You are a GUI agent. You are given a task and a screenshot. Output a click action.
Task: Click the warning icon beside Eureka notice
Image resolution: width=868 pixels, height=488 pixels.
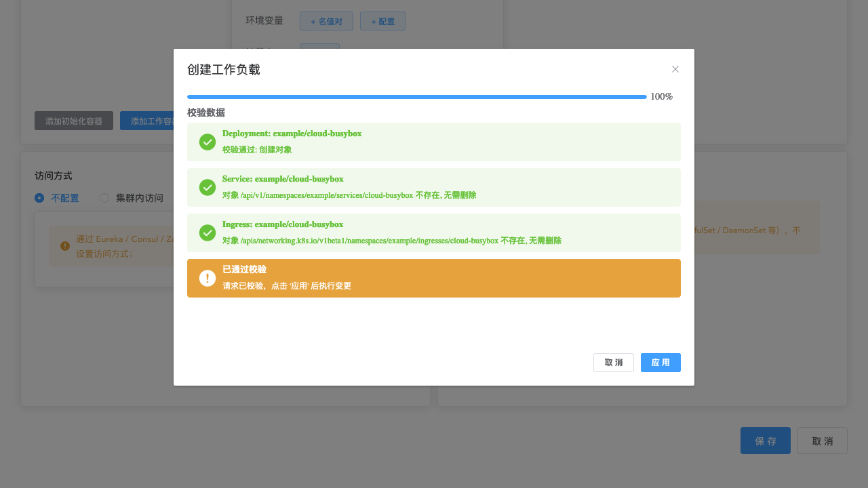point(65,246)
